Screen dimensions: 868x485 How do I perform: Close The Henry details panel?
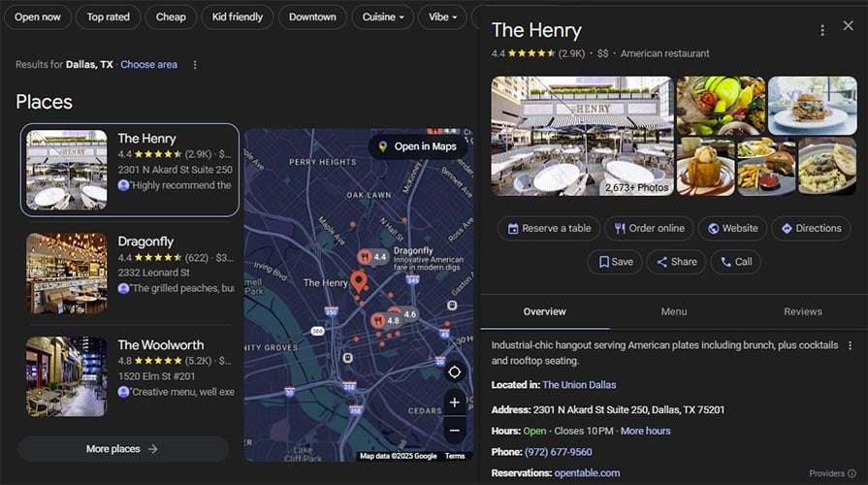tap(848, 26)
